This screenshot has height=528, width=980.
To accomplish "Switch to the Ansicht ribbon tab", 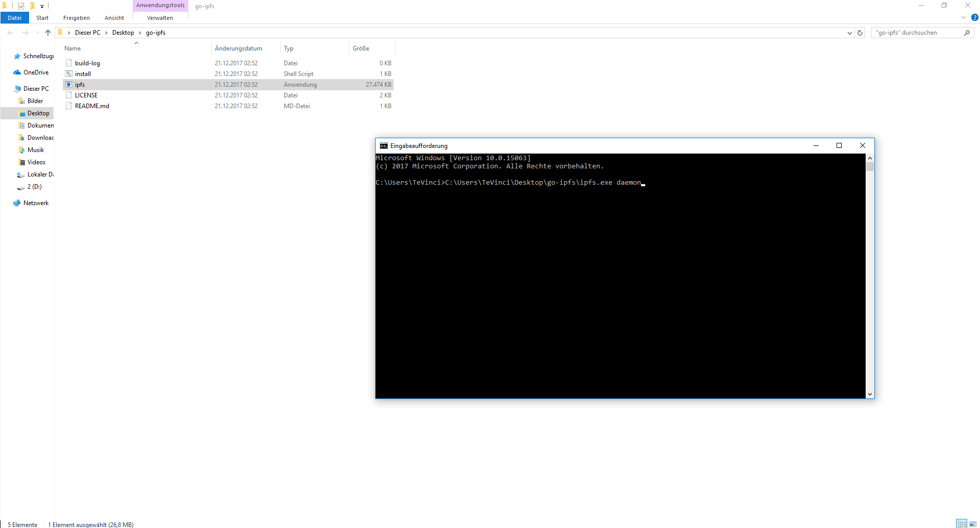I will 113,17.
